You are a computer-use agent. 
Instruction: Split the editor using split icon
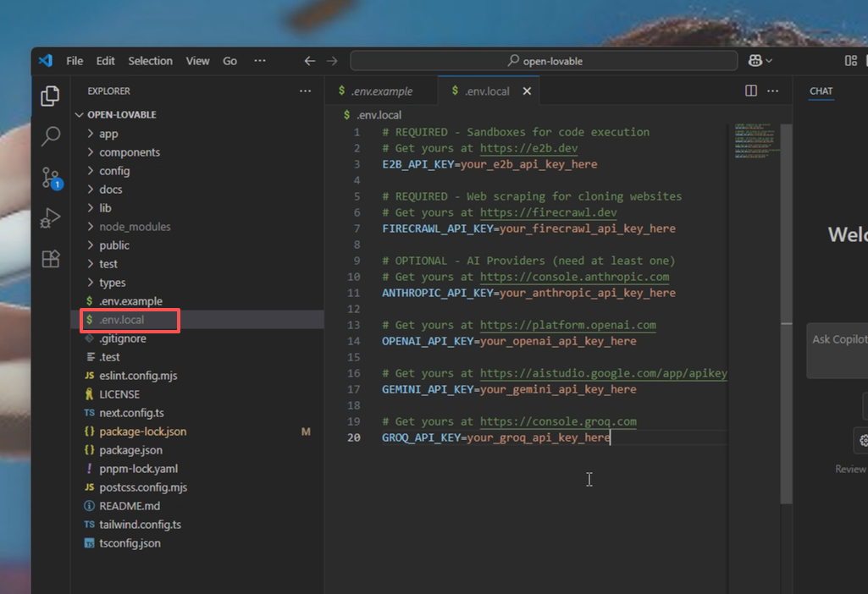(750, 91)
